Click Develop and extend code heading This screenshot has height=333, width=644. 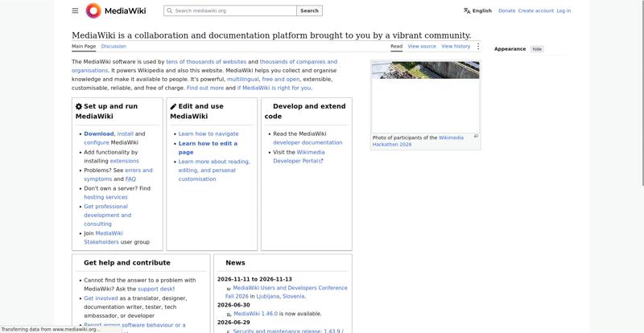305,111
